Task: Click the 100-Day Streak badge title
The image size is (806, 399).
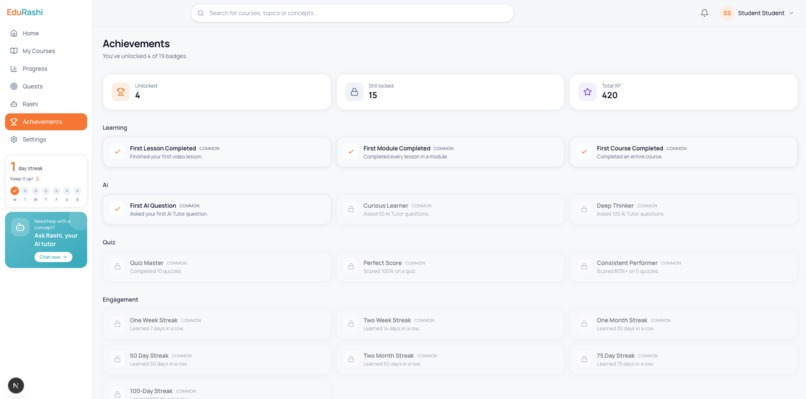Action: (x=151, y=391)
